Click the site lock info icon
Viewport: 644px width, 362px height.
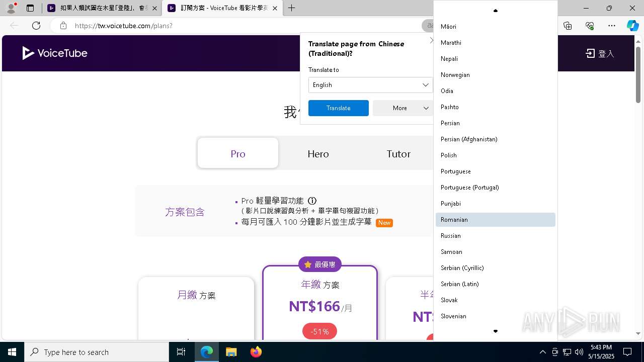click(63, 26)
